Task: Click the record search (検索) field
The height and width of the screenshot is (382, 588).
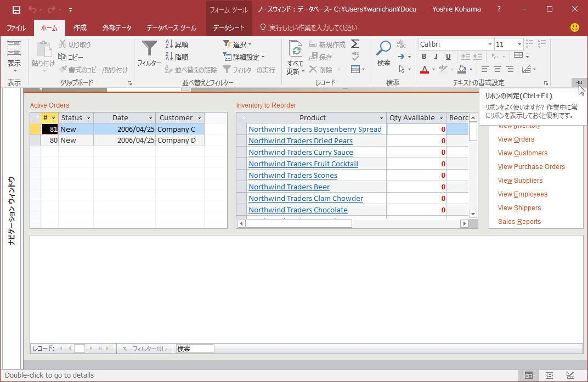Action: point(195,349)
